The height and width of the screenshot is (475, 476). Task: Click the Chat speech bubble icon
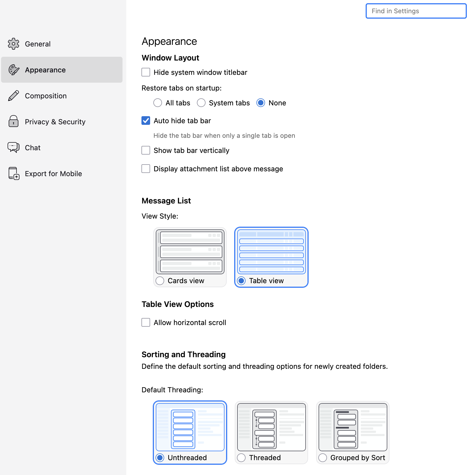coord(14,148)
